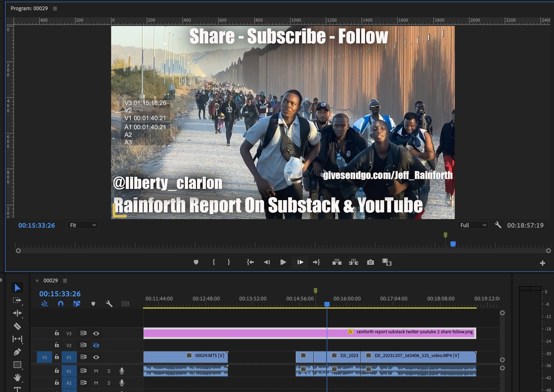Select the 00029 timeline tab
The height and width of the screenshot is (392, 554).
click(x=51, y=280)
